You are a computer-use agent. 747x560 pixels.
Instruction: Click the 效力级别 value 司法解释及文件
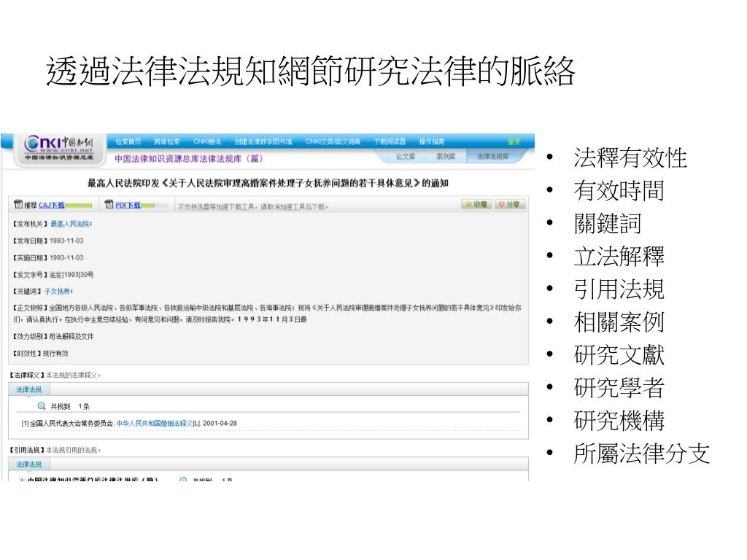[71, 337]
